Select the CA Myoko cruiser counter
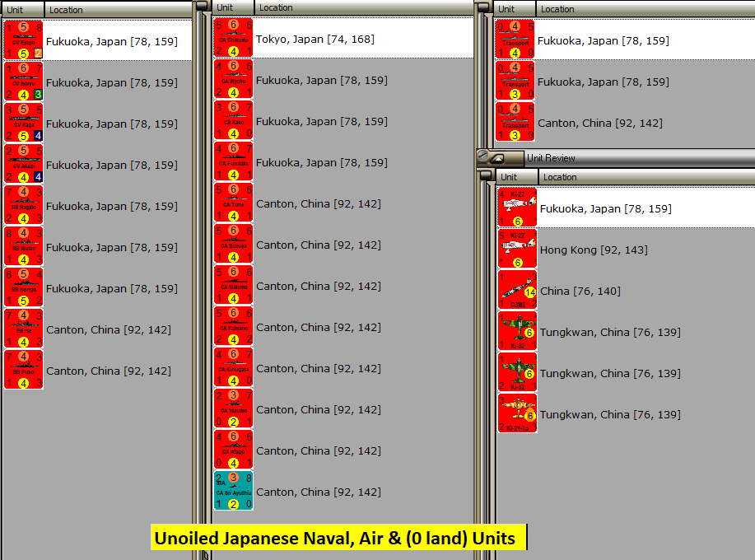Viewport: 755px width, 560px height. point(234,79)
